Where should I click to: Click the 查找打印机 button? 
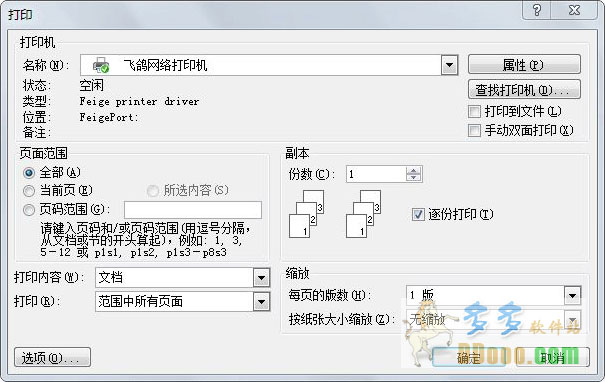coord(524,90)
